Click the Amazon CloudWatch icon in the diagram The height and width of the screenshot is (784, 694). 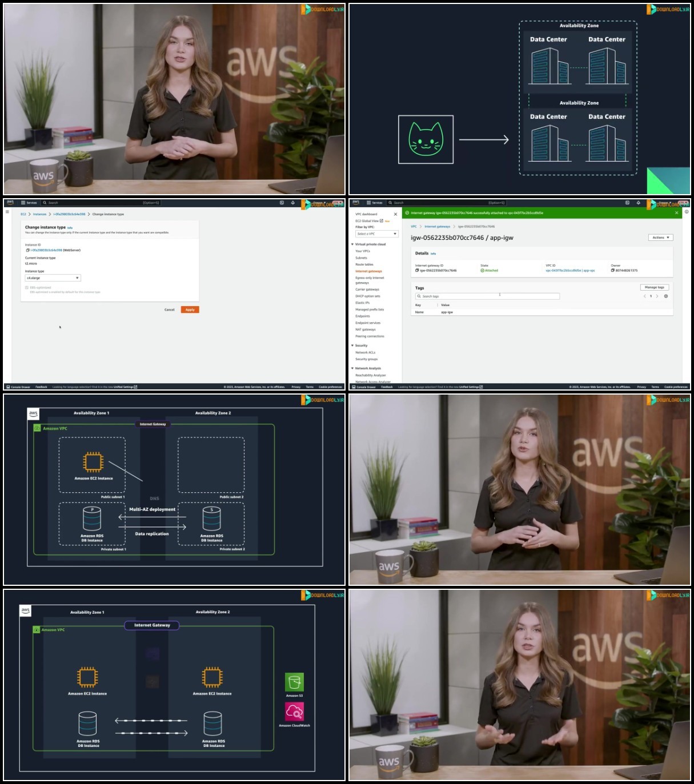[294, 711]
